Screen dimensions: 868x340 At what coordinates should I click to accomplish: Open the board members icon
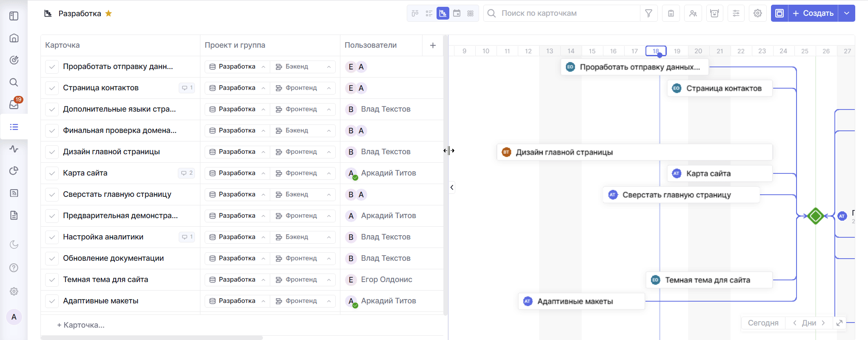coord(693,13)
